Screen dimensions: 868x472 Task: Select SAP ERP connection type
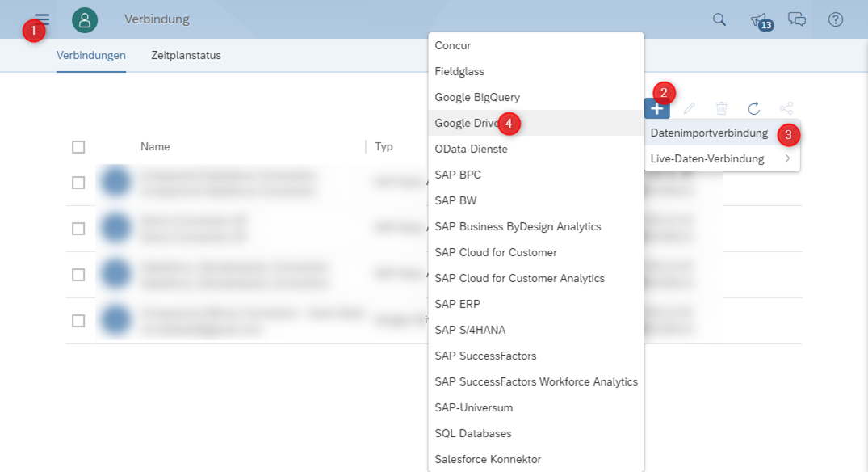point(536,304)
